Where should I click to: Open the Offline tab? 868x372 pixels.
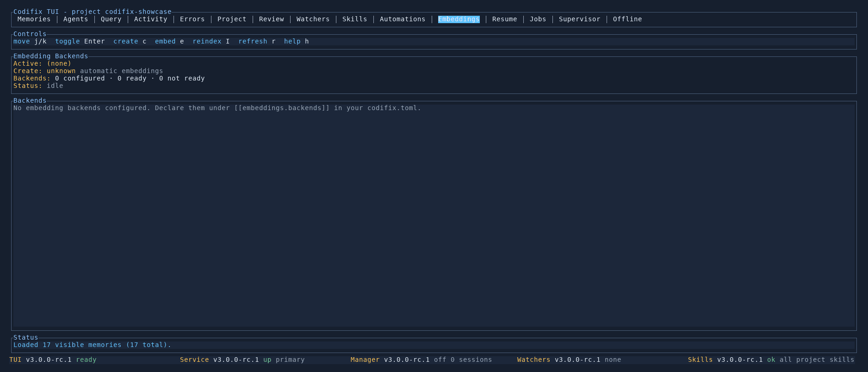click(627, 19)
